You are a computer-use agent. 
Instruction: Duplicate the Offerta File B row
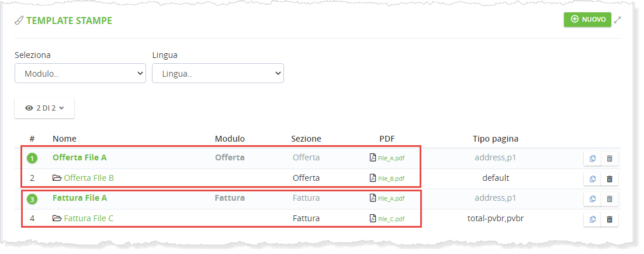click(593, 179)
